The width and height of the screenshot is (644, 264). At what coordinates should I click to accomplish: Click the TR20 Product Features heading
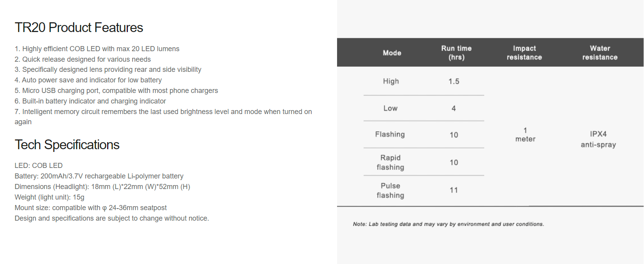tap(79, 28)
